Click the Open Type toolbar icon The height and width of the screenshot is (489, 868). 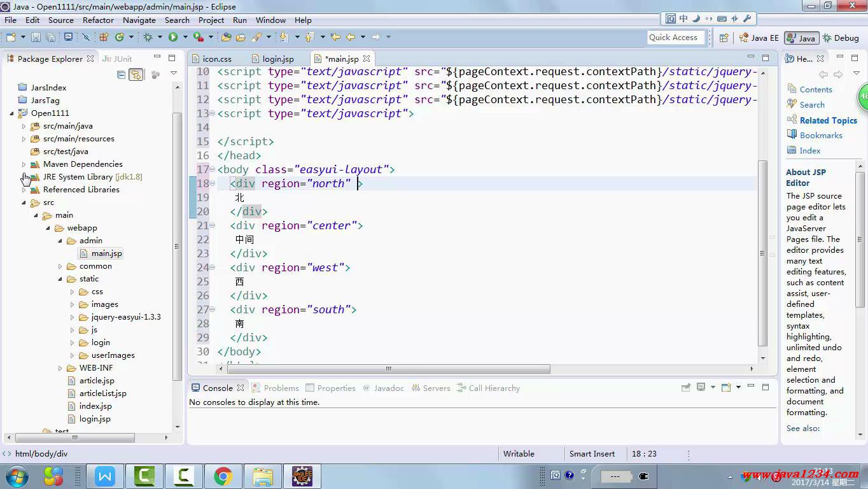tap(226, 37)
